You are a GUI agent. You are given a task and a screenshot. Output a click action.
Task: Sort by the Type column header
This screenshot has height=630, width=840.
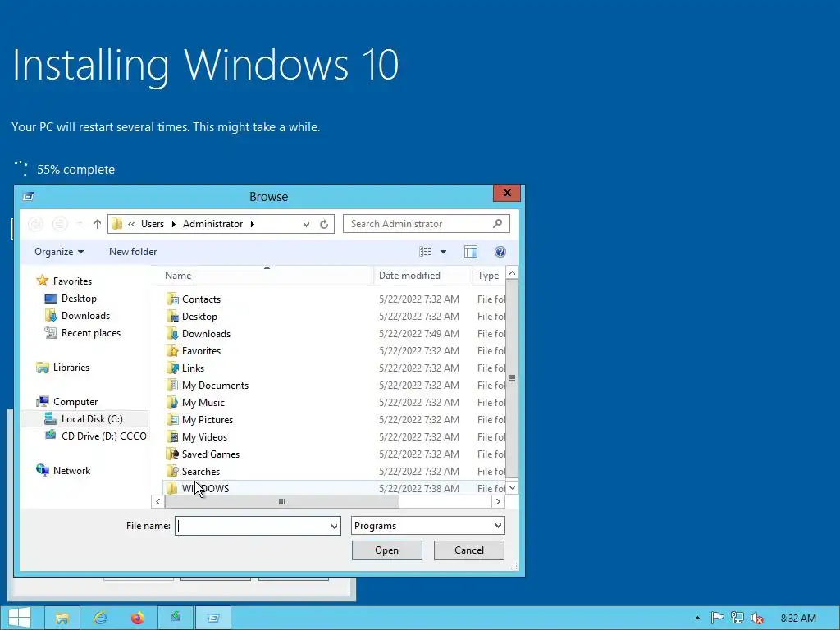489,276
